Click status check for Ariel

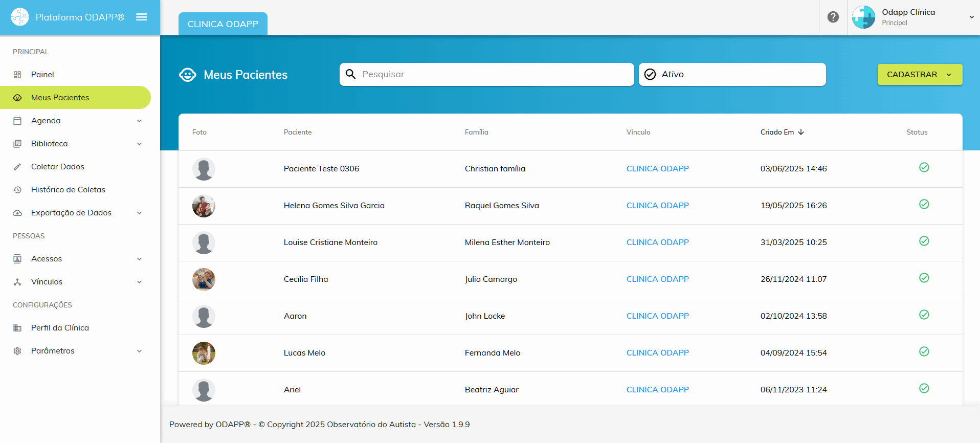click(x=924, y=388)
